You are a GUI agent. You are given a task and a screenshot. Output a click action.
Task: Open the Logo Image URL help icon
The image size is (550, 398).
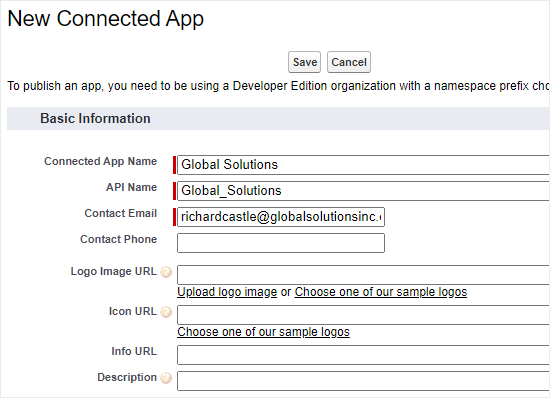[x=166, y=272]
